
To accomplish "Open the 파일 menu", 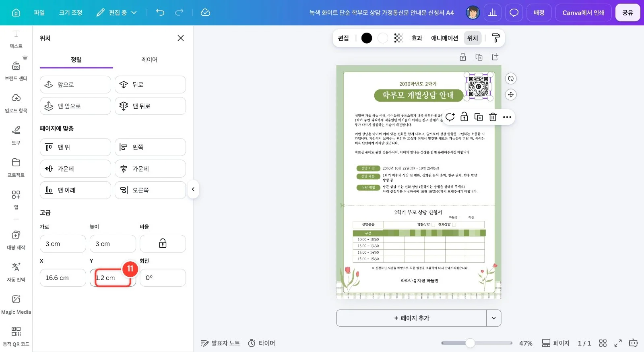I will tap(39, 12).
